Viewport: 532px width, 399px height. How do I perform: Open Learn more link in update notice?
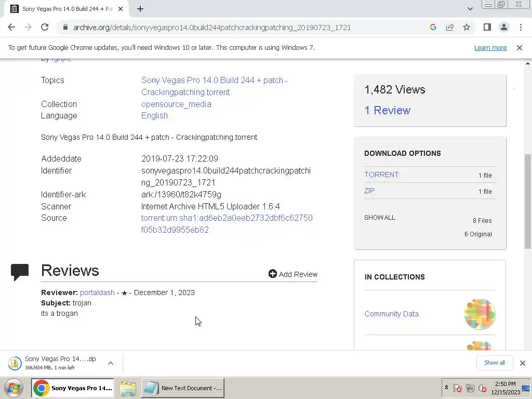(490, 47)
